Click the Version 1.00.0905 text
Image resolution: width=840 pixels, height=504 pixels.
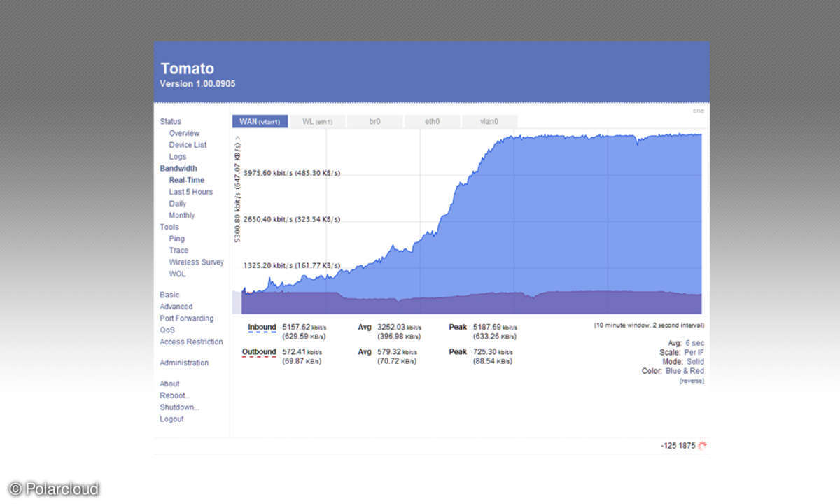click(x=198, y=84)
